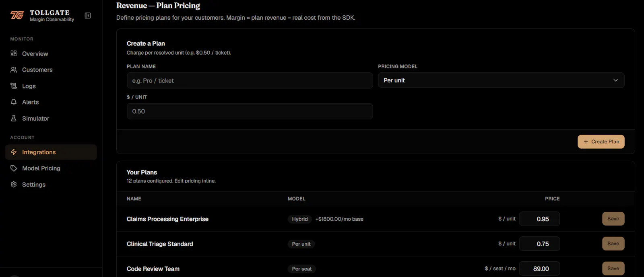
Task: Save the Code Review Team plan
Action: coord(613,269)
